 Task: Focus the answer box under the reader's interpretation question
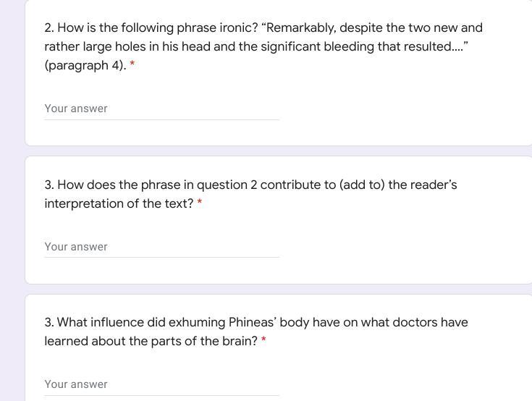click(x=161, y=247)
